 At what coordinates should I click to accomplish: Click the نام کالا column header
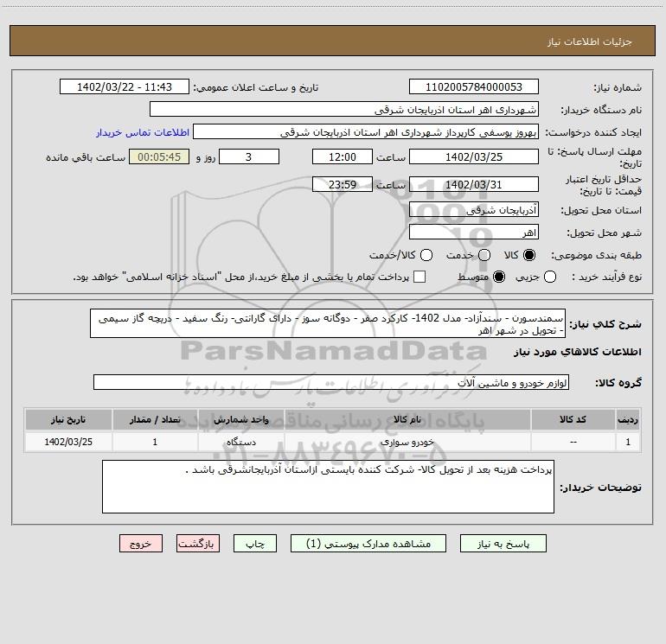click(407, 420)
